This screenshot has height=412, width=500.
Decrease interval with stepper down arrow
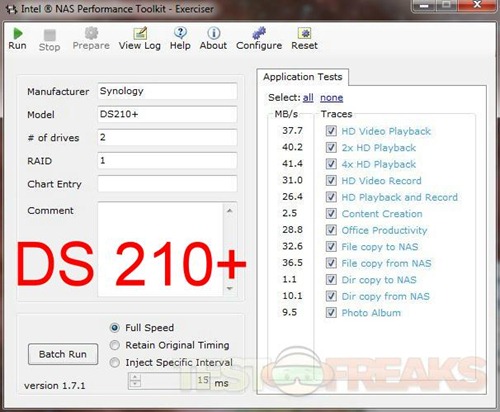point(135,384)
